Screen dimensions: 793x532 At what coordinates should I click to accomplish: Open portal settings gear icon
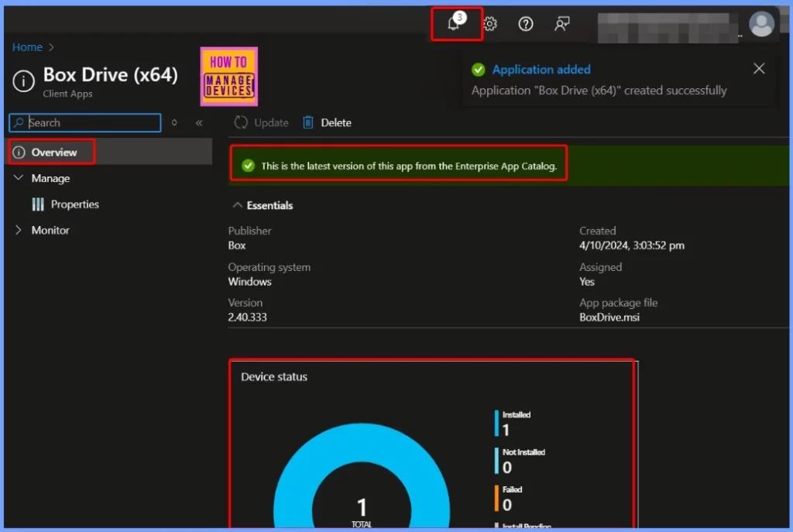point(489,24)
